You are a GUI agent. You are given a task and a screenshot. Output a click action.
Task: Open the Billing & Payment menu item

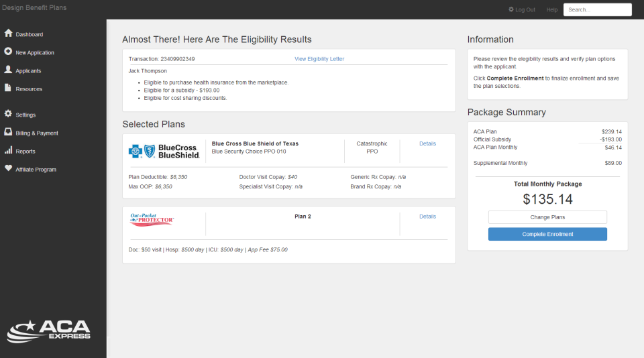point(37,133)
